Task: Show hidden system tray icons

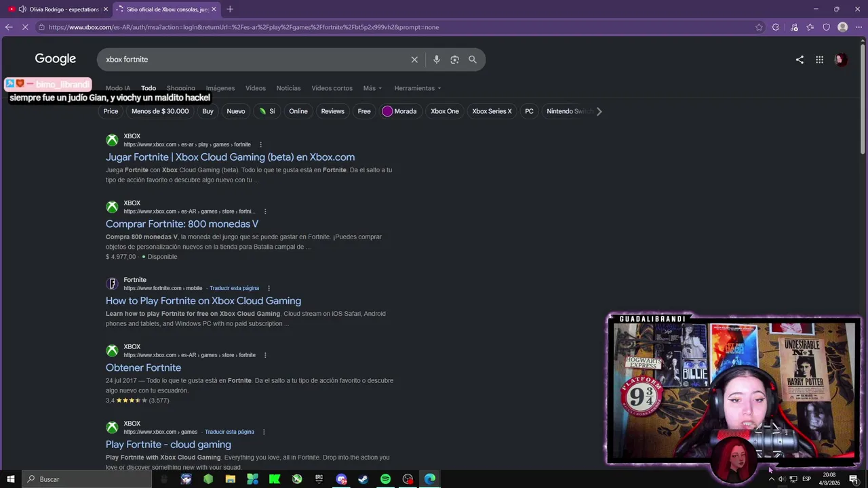Action: pos(771,479)
